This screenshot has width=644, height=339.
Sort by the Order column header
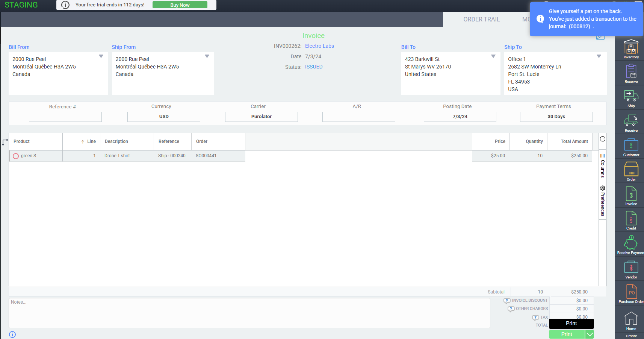coord(218,141)
